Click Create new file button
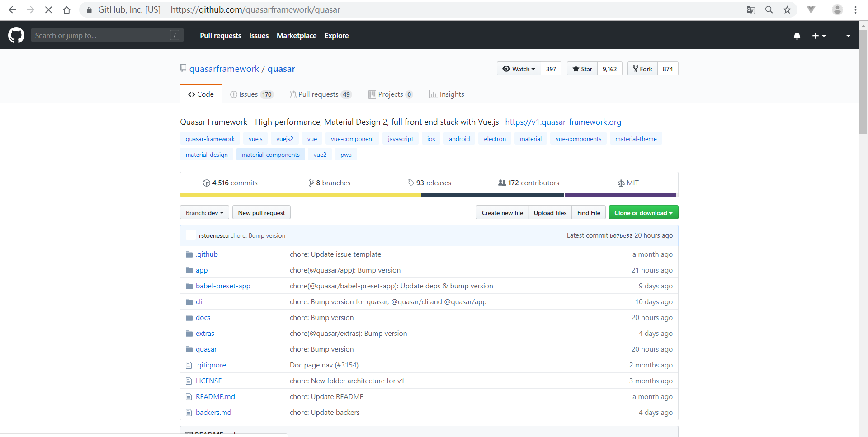 coord(502,212)
